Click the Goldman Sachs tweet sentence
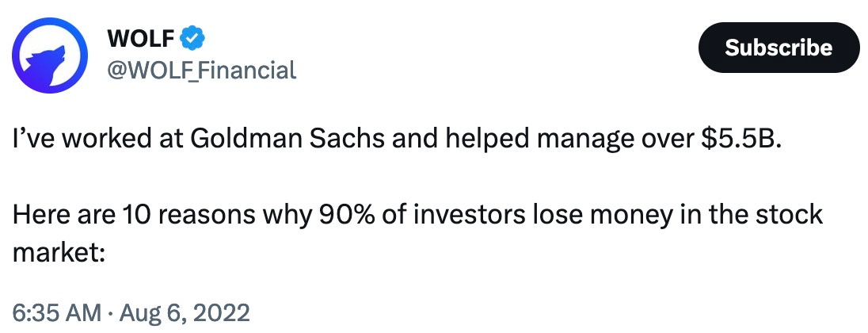Viewport: 868px width, 333px height. pyautogui.click(x=398, y=140)
